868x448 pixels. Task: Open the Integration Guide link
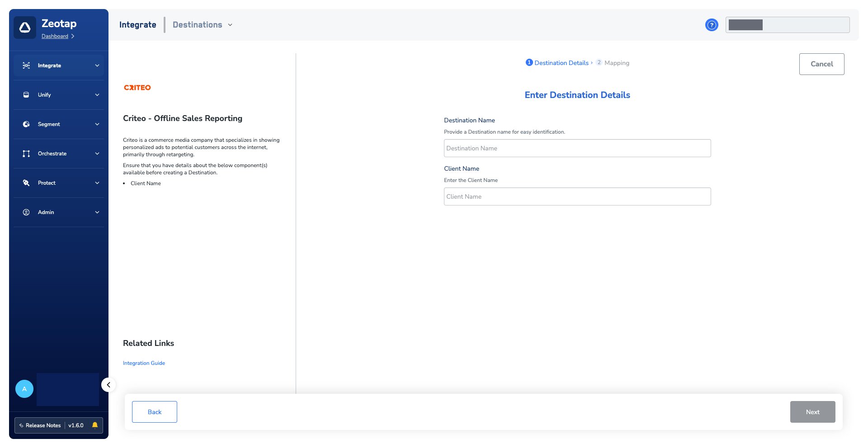[144, 363]
